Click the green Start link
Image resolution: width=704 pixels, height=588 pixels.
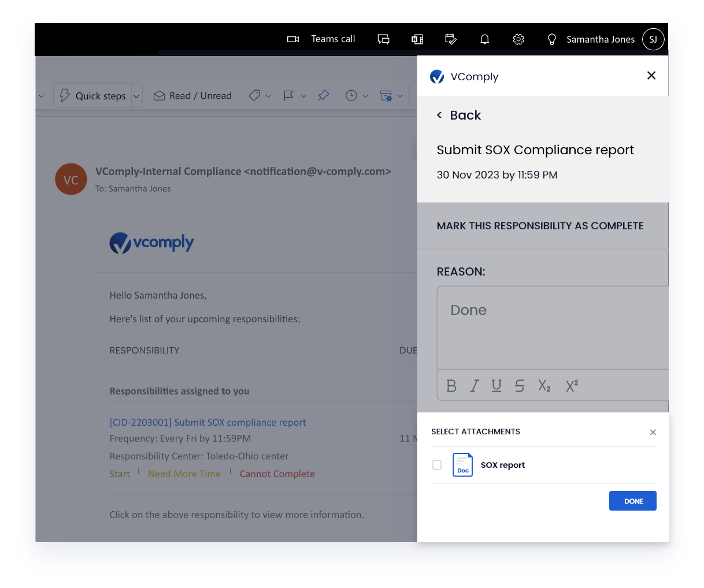pos(120,474)
